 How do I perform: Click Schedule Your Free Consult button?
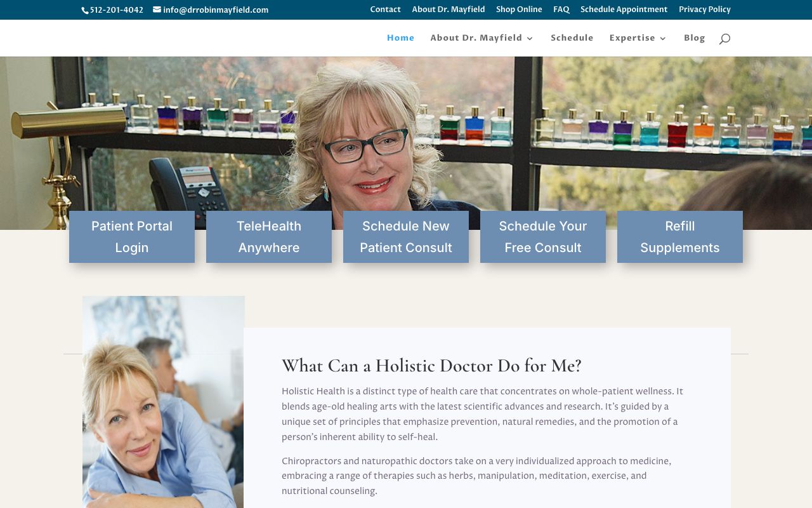543,237
